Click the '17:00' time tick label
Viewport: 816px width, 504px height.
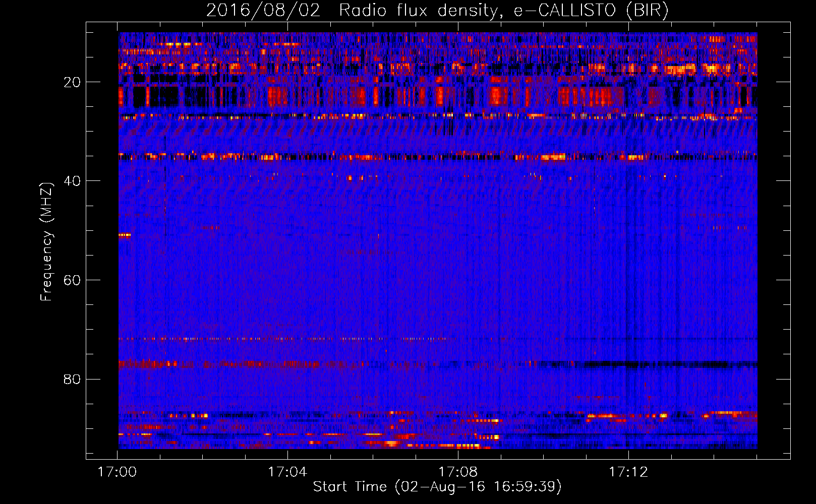[x=118, y=472]
